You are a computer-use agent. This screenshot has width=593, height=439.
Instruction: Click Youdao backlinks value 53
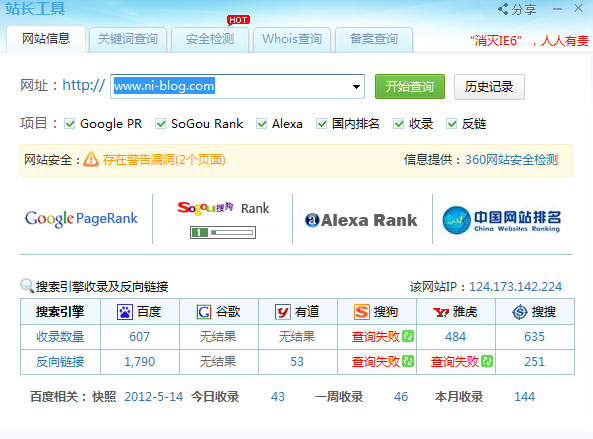tap(297, 362)
